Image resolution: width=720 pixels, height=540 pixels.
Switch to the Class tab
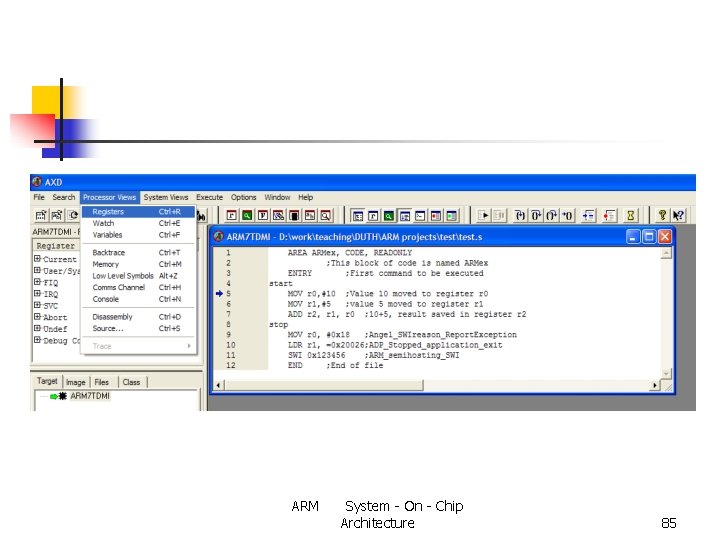click(131, 382)
